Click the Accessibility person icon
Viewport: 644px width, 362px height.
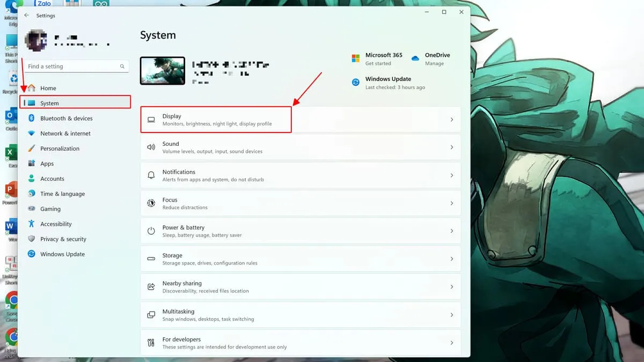[x=31, y=224]
